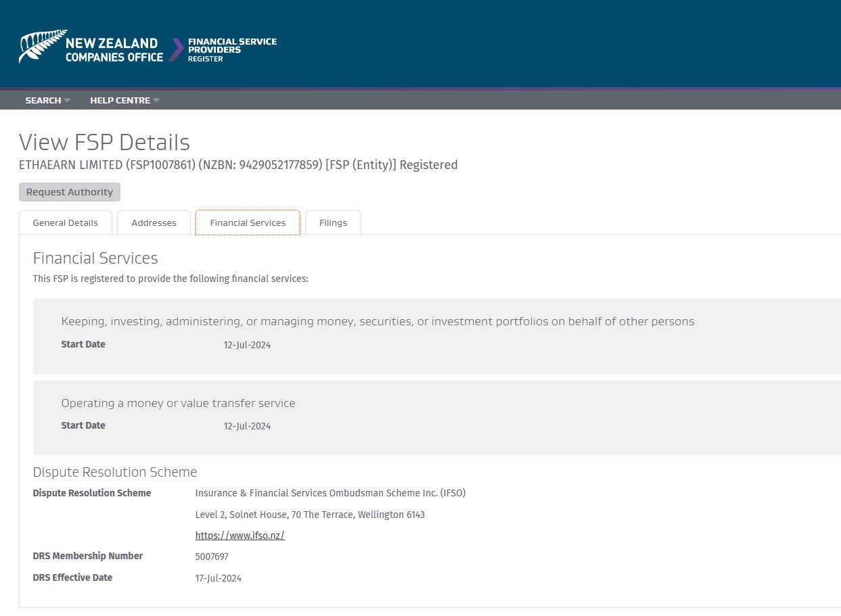Click the bold Dispute Resolution Scheme field label
841x616 pixels.
click(92, 493)
